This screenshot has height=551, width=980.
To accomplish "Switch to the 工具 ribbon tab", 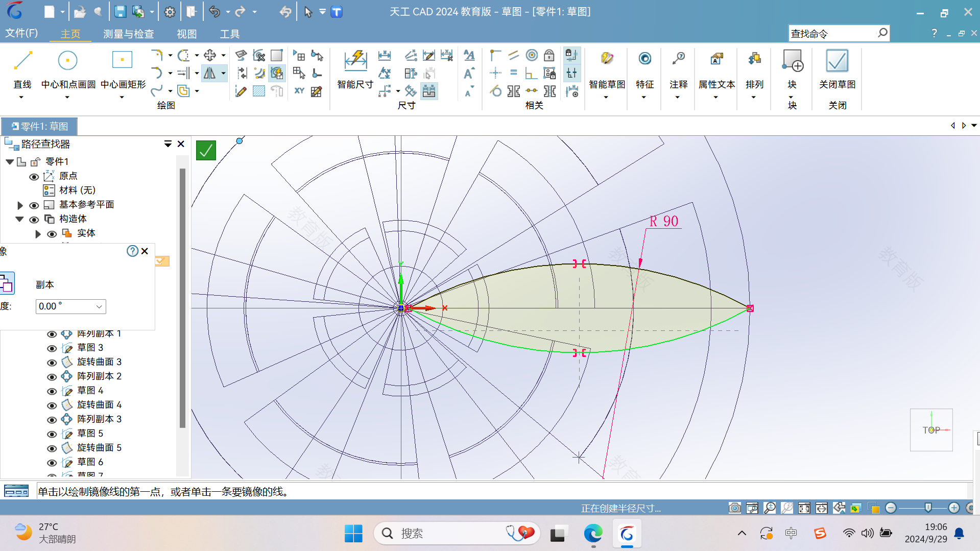I will 229,34.
